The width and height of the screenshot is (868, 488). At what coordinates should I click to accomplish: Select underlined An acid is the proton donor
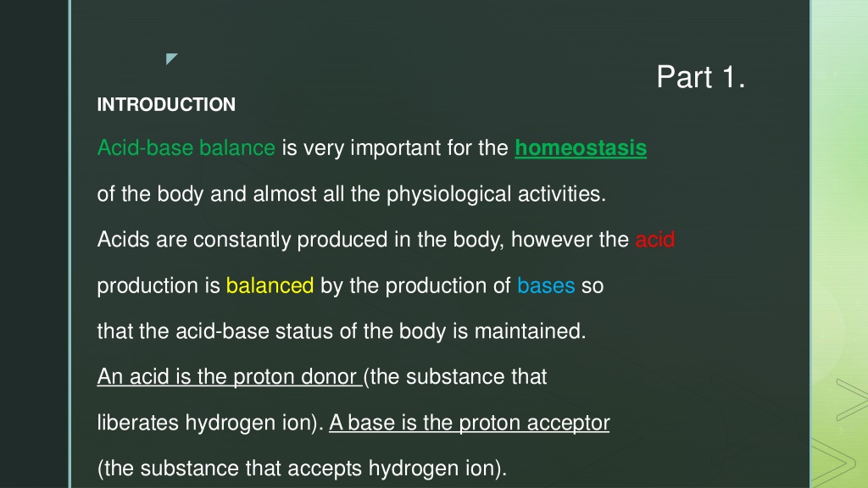click(x=229, y=377)
